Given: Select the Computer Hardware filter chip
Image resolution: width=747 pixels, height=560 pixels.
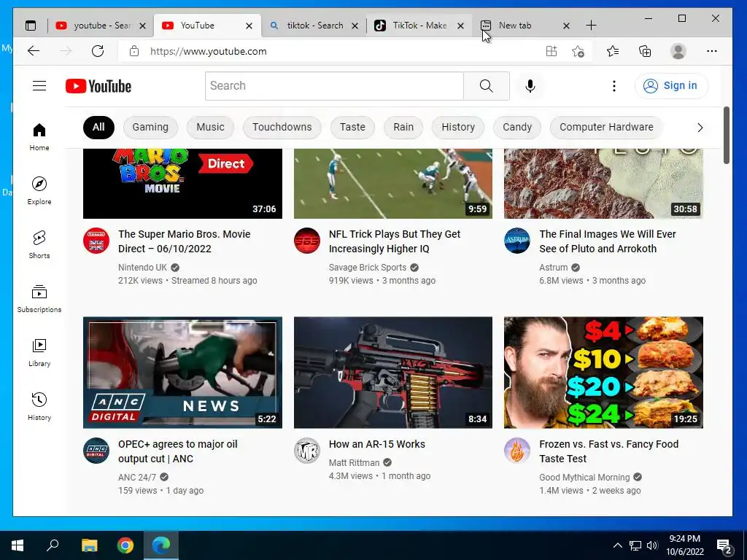Looking at the screenshot, I should pos(606,127).
